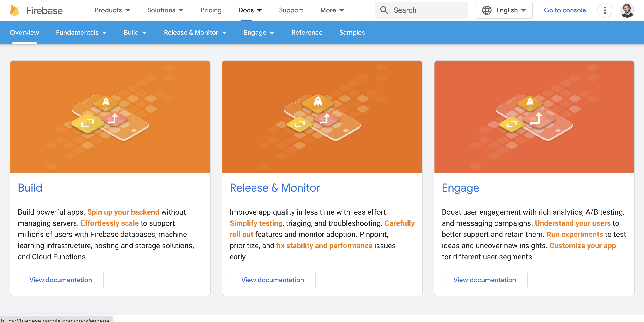
Task: Click the user profile avatar
Action: (x=627, y=10)
